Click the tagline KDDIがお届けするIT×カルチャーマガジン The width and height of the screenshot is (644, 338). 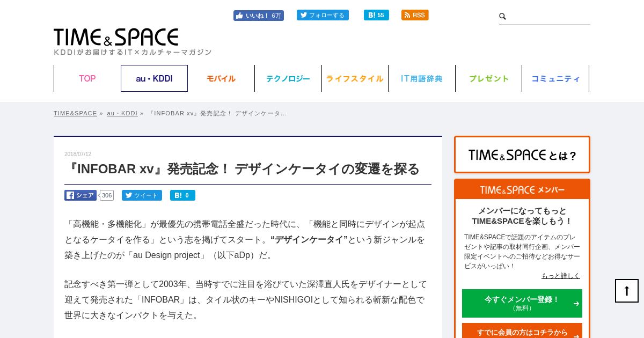pyautogui.click(x=133, y=52)
